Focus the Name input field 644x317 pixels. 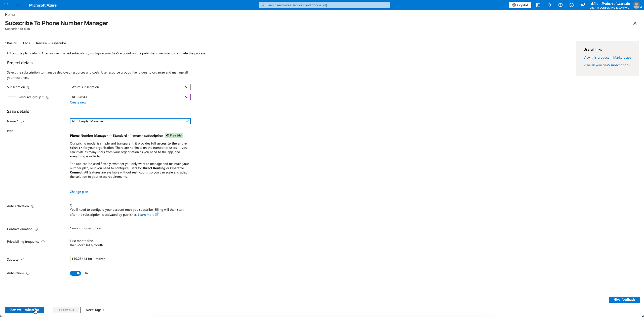click(x=130, y=121)
